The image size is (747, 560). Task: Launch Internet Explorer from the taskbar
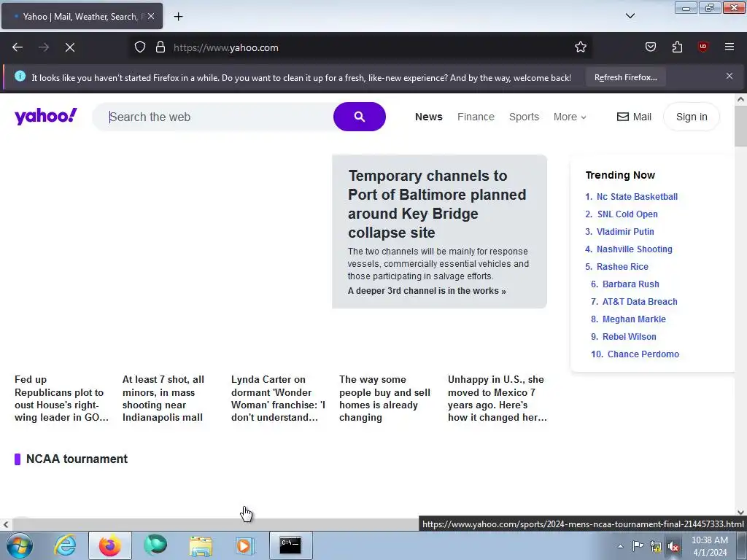point(65,545)
